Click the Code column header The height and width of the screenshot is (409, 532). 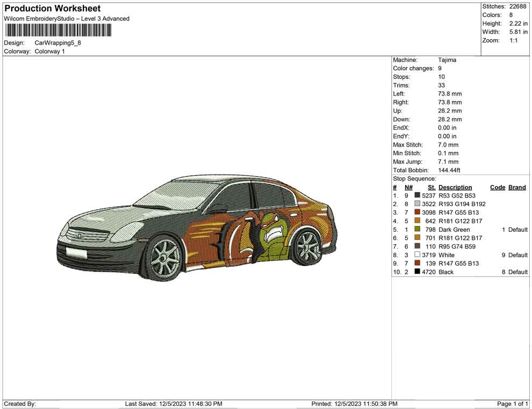coord(498,187)
